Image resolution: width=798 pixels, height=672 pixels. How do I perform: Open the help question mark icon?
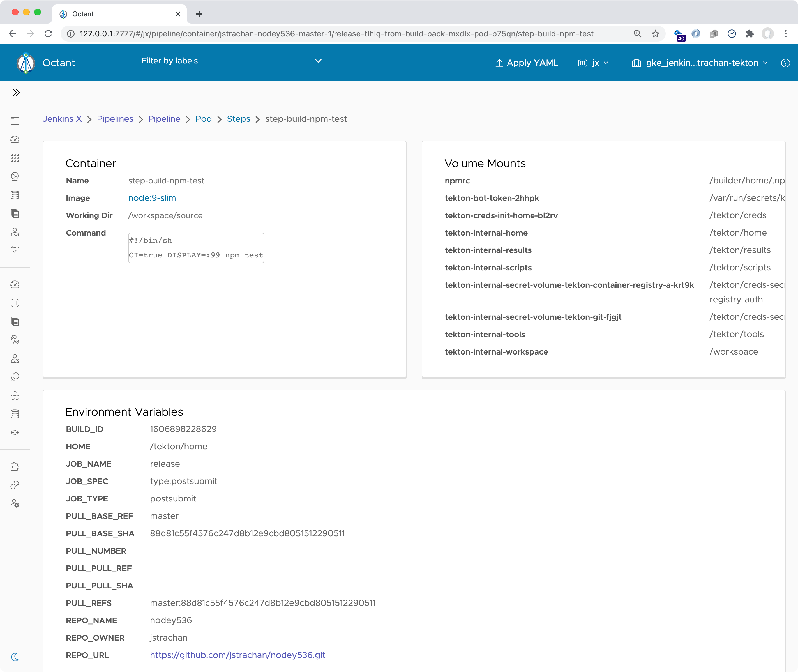point(785,63)
